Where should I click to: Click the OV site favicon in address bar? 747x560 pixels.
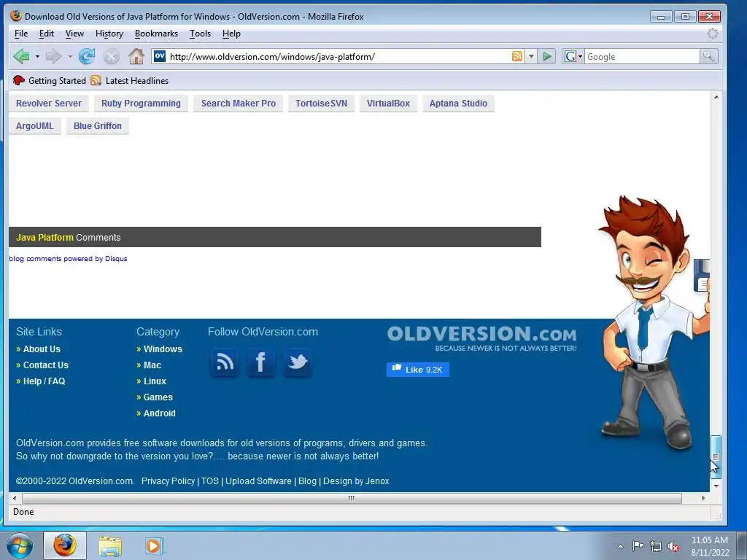pyautogui.click(x=160, y=56)
